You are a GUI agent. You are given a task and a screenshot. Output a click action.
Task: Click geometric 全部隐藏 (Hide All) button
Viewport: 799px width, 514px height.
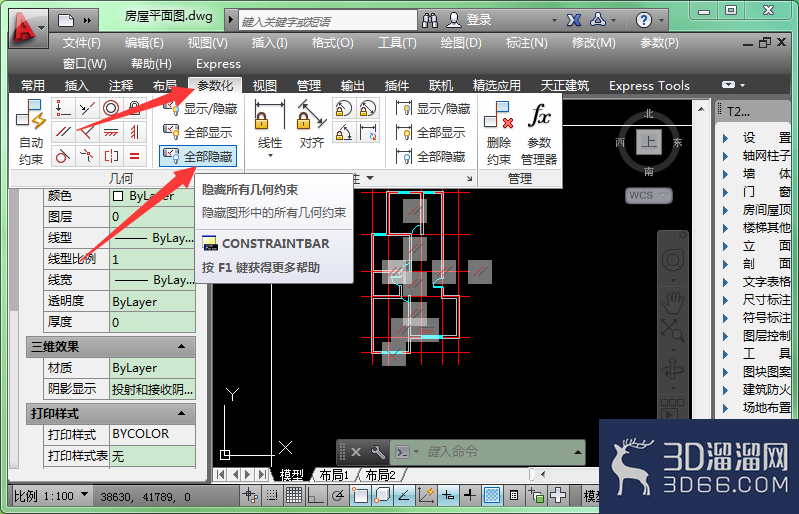pos(198,156)
